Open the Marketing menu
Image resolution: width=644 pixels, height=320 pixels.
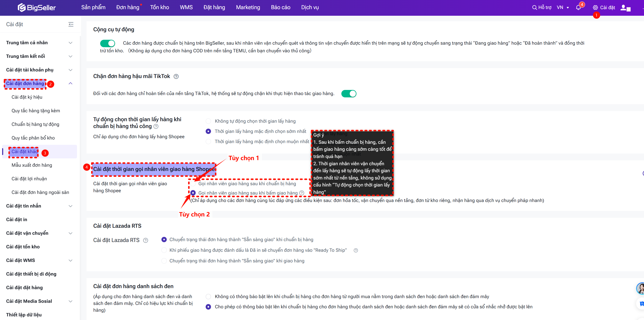coord(248,7)
